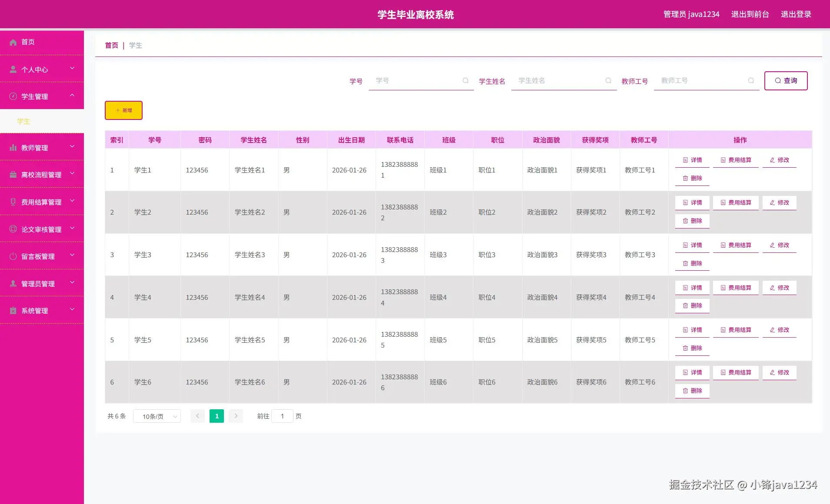Click 删除 for student 学生2

click(x=692, y=221)
